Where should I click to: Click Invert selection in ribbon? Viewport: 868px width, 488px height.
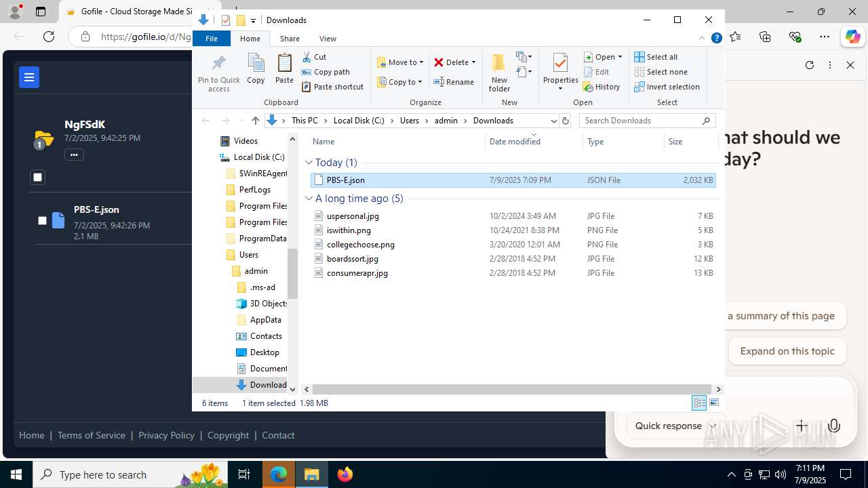(x=667, y=87)
